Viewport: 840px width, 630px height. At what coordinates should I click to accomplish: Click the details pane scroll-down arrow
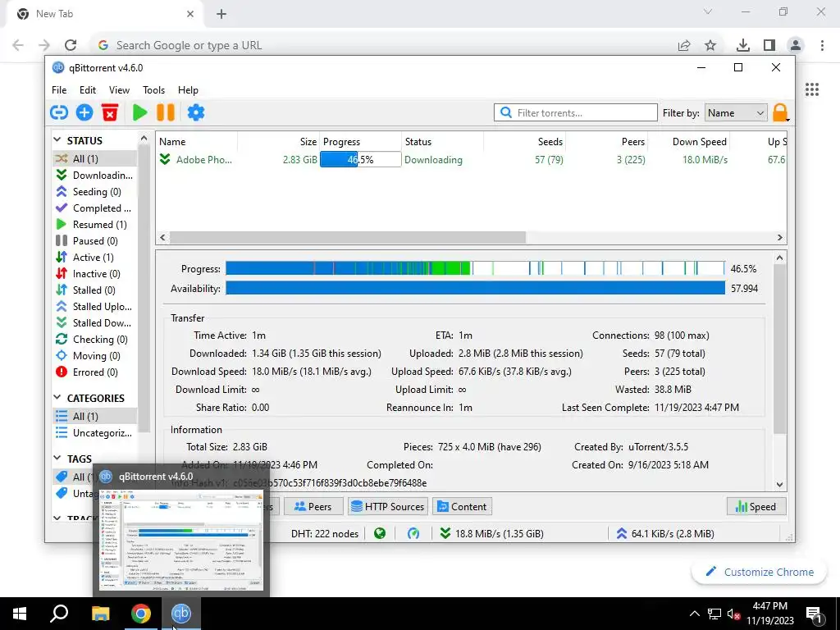779,484
